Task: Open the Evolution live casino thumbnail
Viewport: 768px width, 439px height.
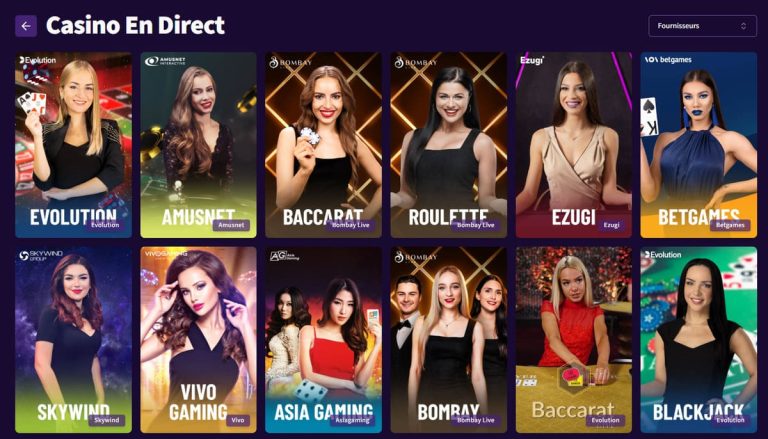Action: click(x=73, y=145)
